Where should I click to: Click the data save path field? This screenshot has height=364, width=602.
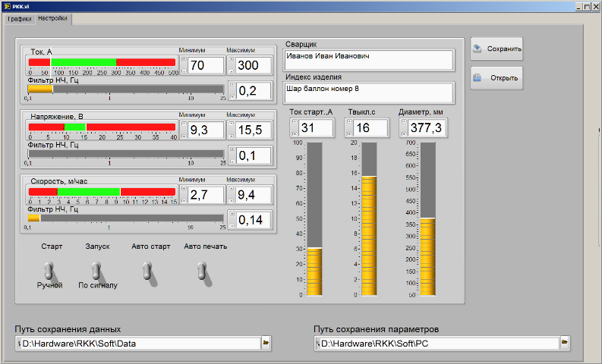point(139,344)
